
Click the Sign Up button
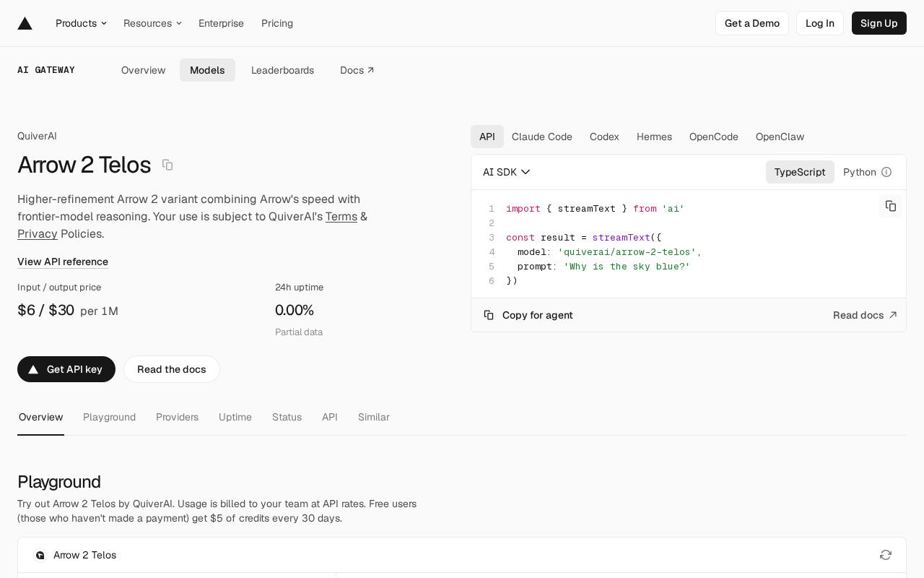(x=879, y=23)
